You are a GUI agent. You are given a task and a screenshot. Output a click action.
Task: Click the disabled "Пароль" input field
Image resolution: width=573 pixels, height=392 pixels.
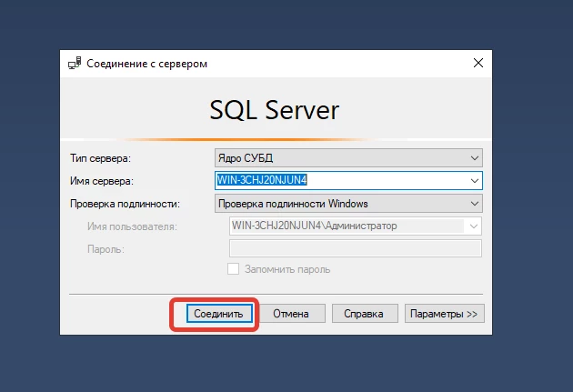(355, 248)
